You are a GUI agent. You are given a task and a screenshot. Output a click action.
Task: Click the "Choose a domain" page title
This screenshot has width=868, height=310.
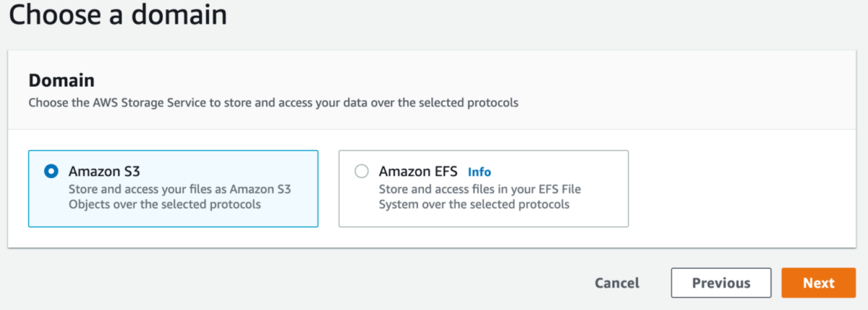(117, 15)
